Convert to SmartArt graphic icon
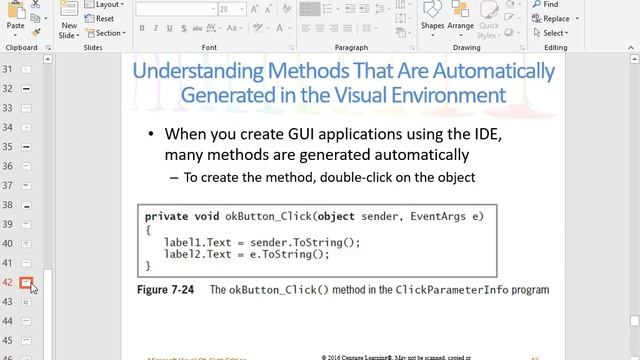 [402, 32]
